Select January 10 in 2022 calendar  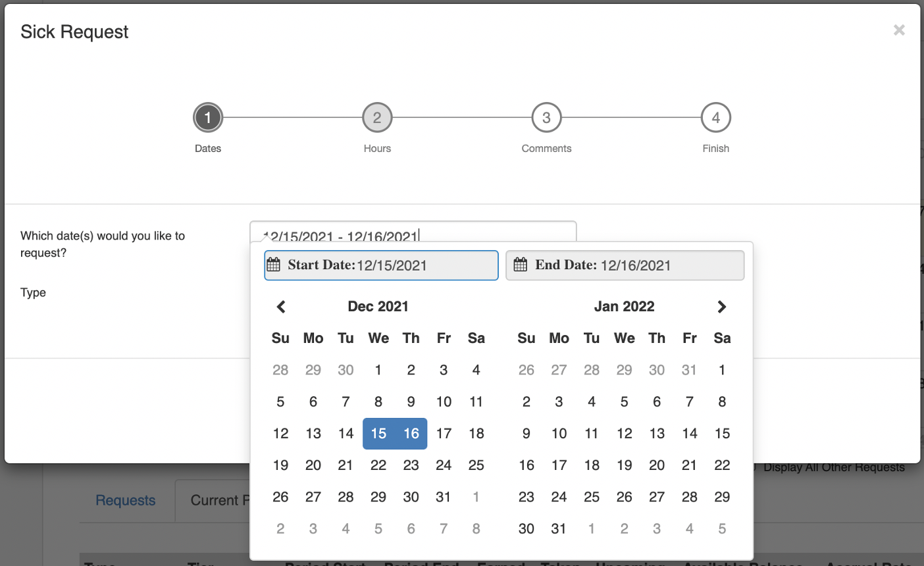coord(559,434)
